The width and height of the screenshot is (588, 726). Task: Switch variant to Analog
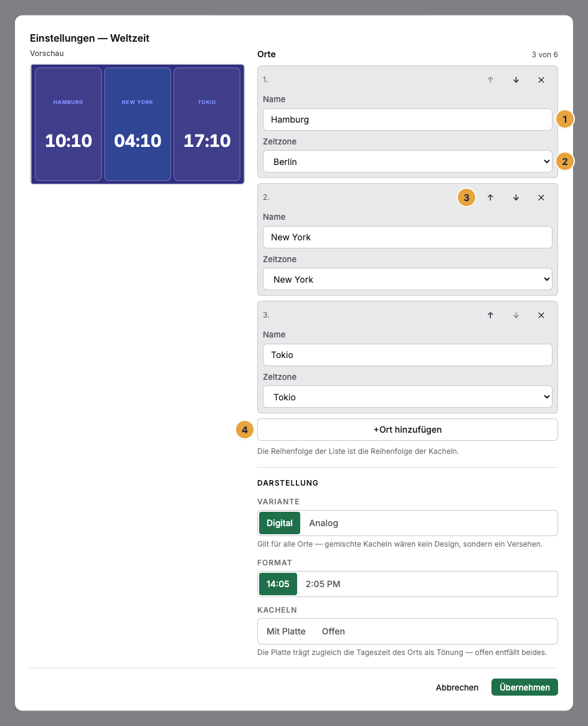(323, 523)
